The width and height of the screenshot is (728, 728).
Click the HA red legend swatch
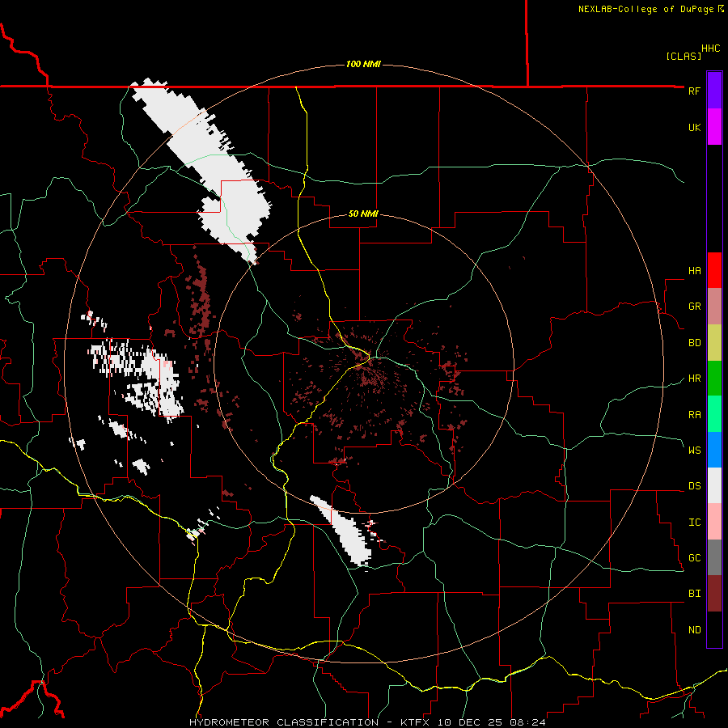[x=714, y=270]
